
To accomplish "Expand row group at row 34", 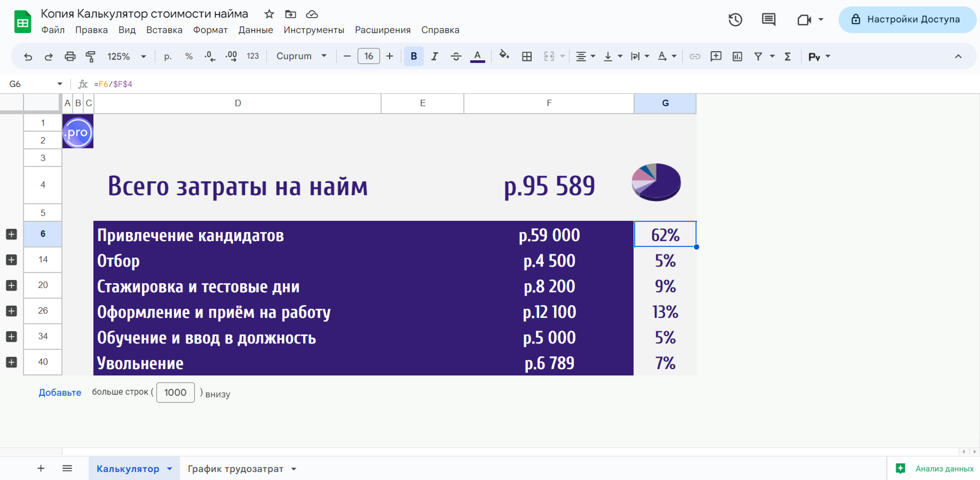I will coord(11,336).
